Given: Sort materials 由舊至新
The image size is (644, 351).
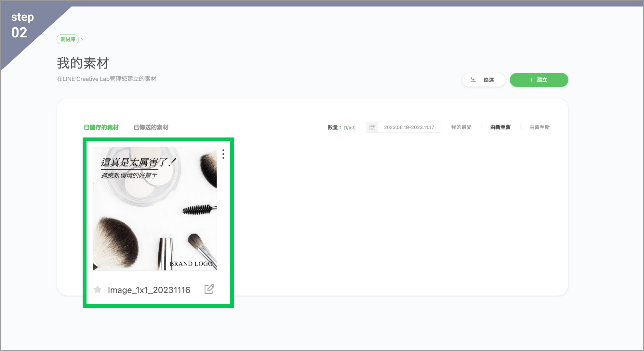Looking at the screenshot, I should (539, 127).
